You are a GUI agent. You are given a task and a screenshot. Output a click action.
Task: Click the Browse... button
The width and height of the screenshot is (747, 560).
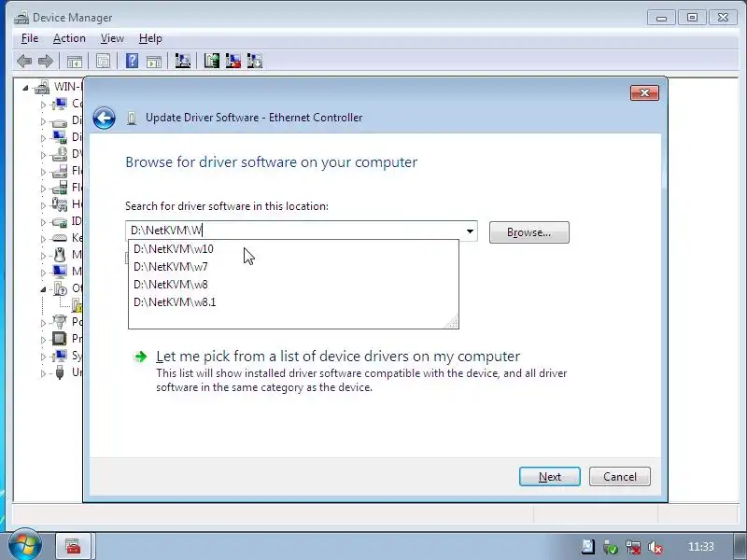tap(529, 232)
